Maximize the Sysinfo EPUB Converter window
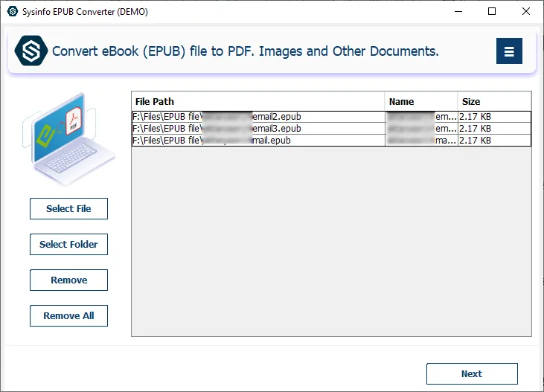Image resolution: width=544 pixels, height=392 pixels. tap(492, 11)
